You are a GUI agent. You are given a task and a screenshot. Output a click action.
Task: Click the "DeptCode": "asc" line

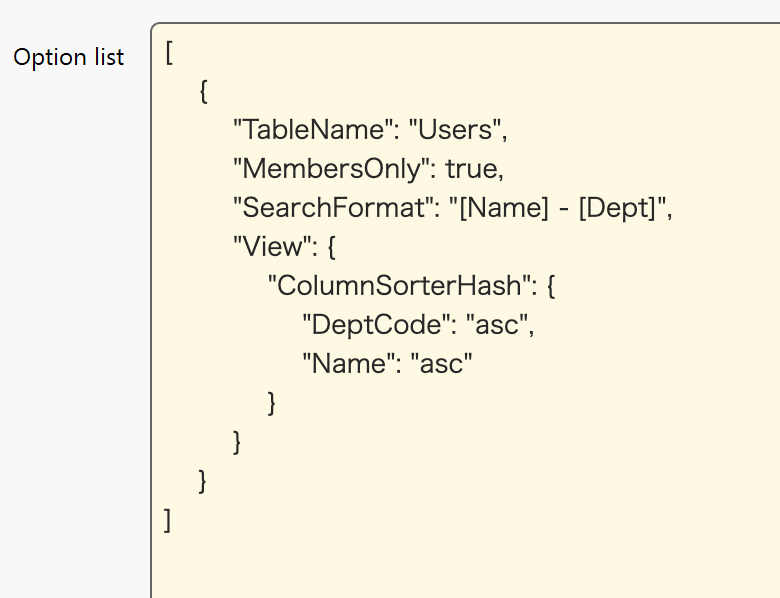click(418, 324)
